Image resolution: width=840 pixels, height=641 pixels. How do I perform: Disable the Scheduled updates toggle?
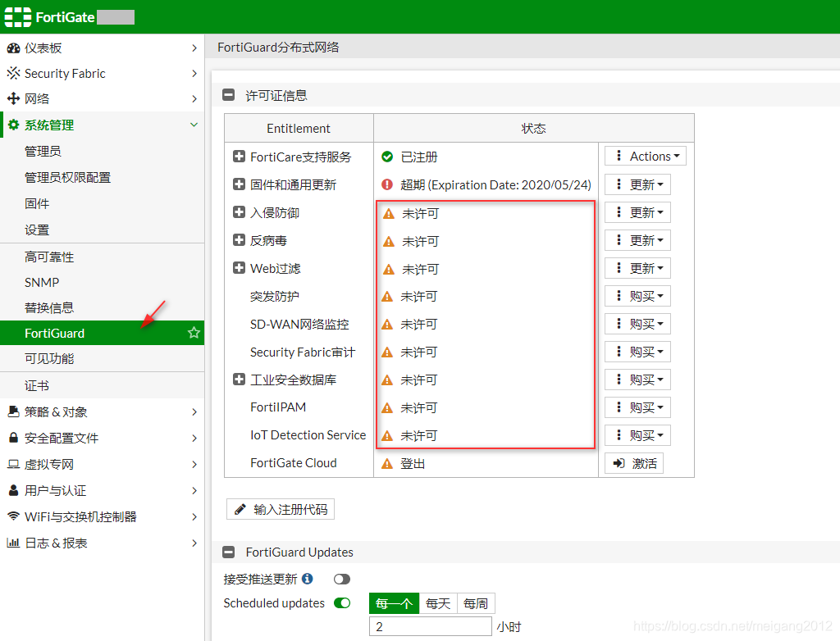pos(342,603)
